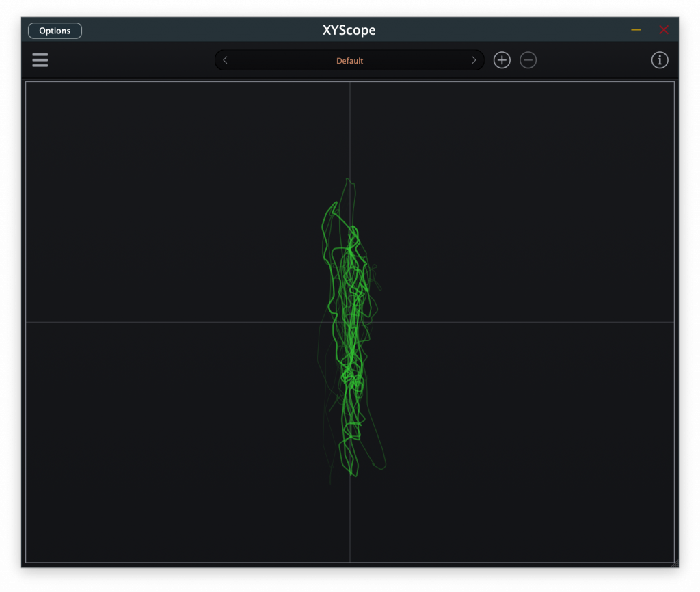Click the XYScope title bar text

point(349,30)
